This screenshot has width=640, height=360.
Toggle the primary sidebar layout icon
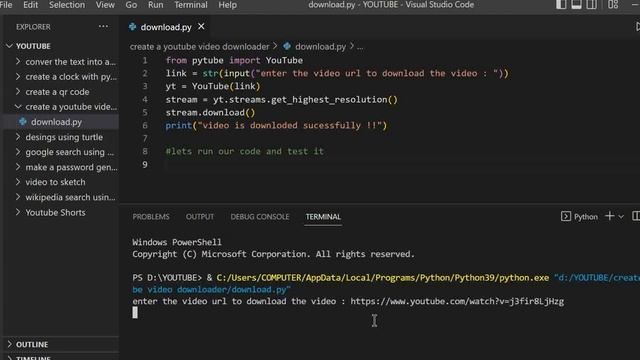(x=561, y=4)
